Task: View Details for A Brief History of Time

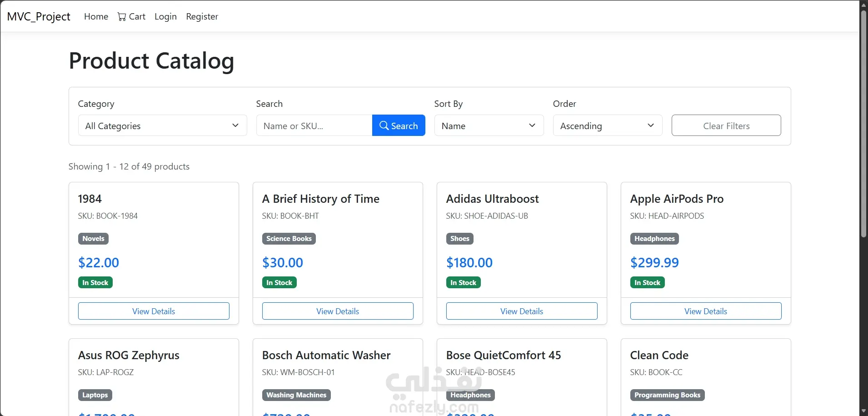Action: coord(338,311)
